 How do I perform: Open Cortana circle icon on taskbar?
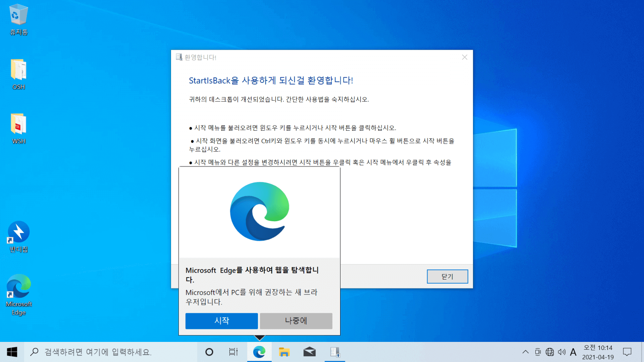(x=209, y=352)
